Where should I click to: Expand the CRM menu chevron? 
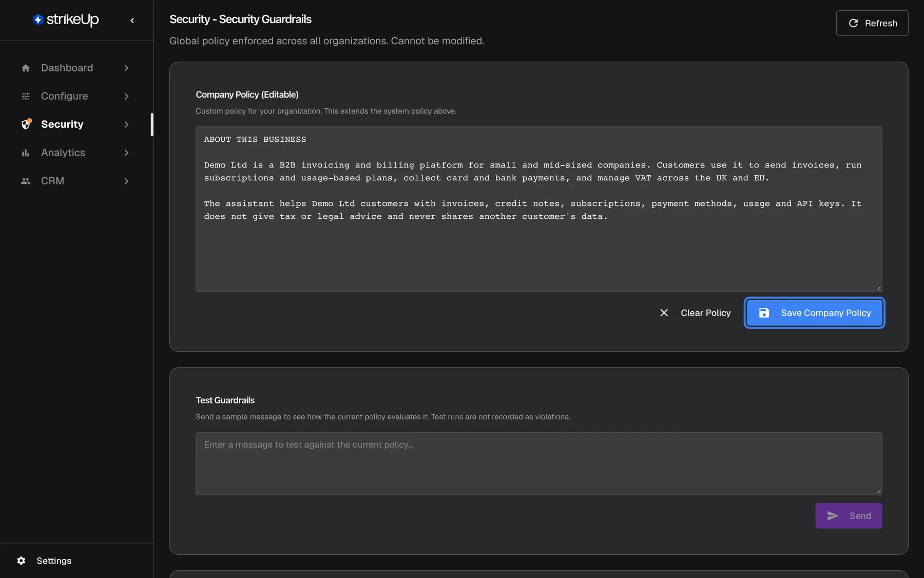pos(126,181)
